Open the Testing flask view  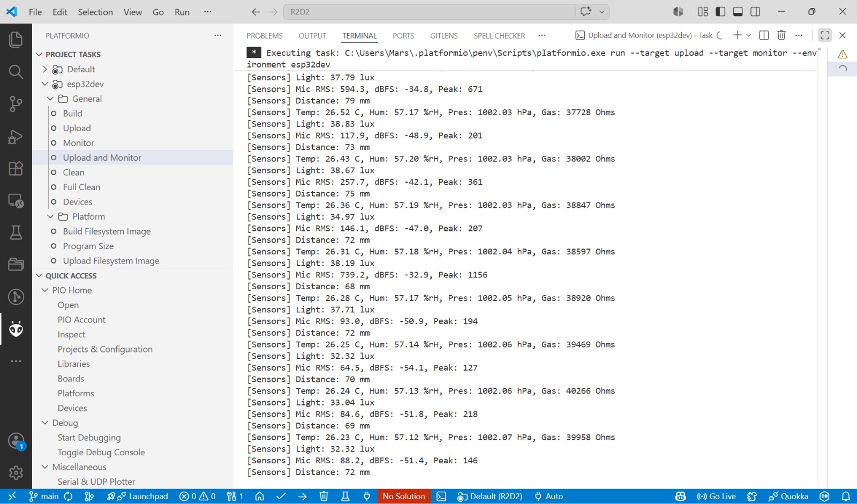point(16,232)
